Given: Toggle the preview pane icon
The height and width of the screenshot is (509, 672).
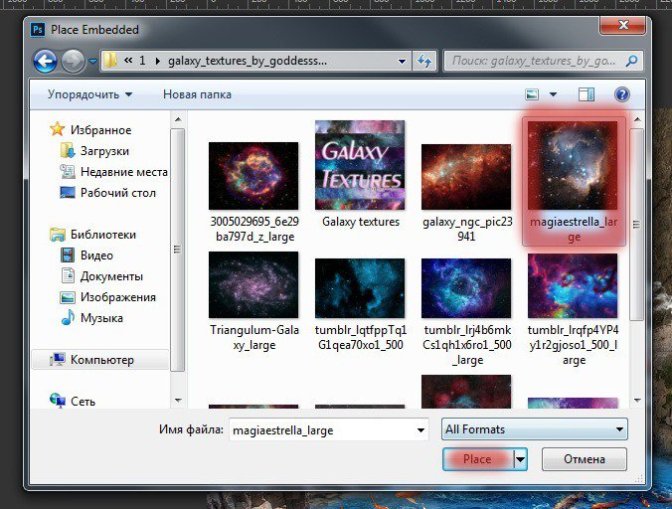Looking at the screenshot, I should tap(586, 95).
